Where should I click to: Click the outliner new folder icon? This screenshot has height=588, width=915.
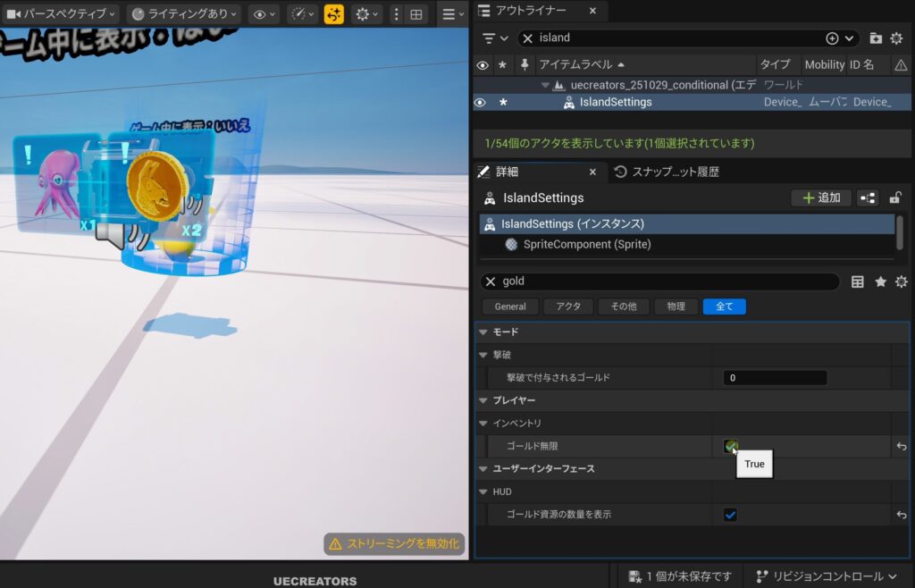click(875, 38)
